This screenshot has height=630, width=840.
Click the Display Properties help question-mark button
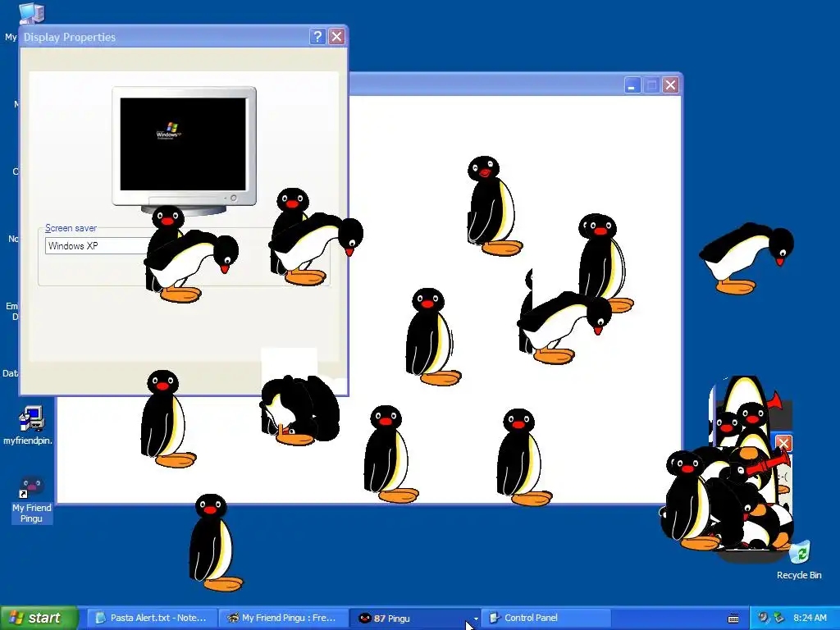click(317, 36)
